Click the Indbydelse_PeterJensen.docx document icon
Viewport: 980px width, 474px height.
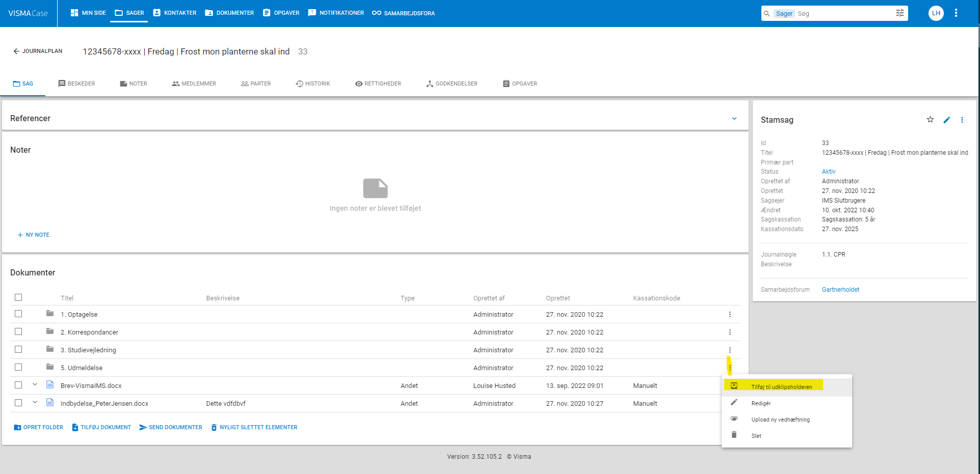point(50,403)
